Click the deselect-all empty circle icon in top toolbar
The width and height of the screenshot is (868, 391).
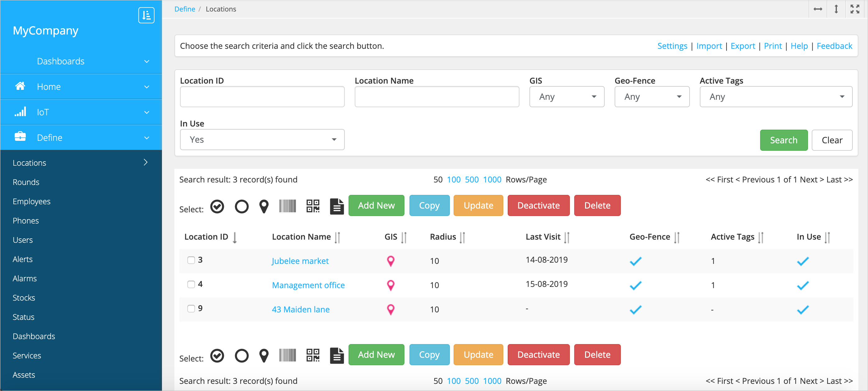click(x=241, y=206)
